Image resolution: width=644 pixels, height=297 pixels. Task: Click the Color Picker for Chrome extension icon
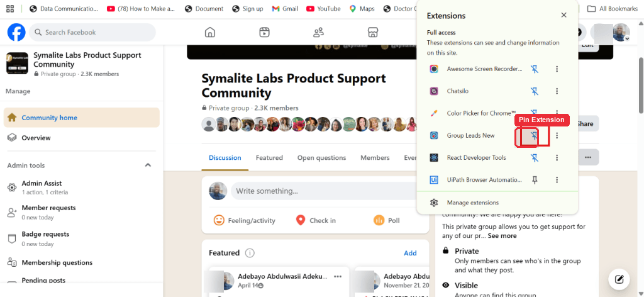click(434, 113)
